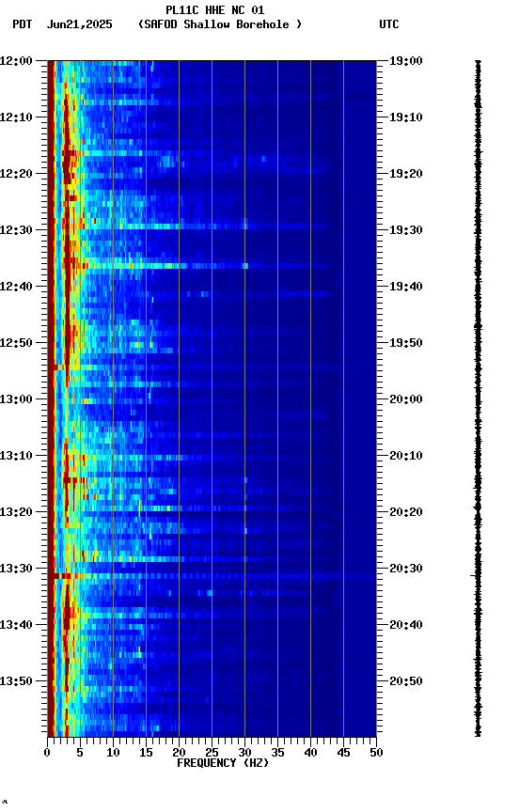Click the waveform spike near 20:31 UTC

(474, 575)
